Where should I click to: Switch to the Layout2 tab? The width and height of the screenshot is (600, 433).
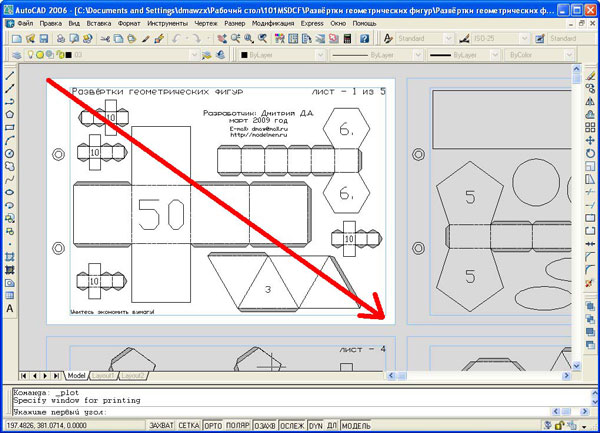tap(133, 376)
